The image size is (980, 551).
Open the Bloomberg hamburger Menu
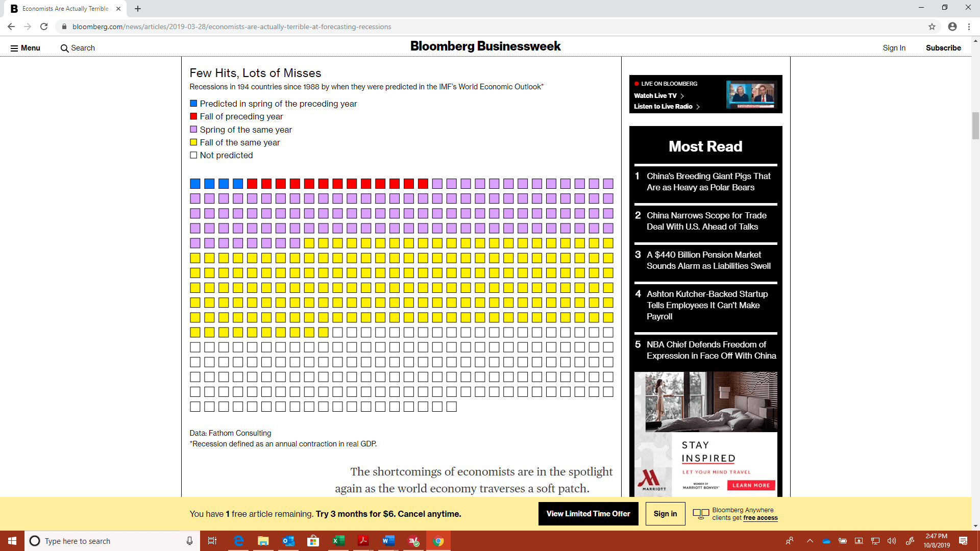25,48
